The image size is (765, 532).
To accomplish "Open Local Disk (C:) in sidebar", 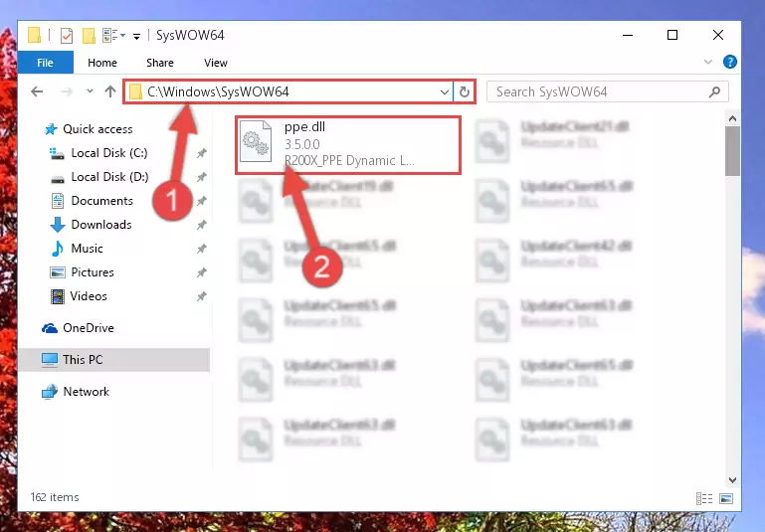I will (109, 152).
